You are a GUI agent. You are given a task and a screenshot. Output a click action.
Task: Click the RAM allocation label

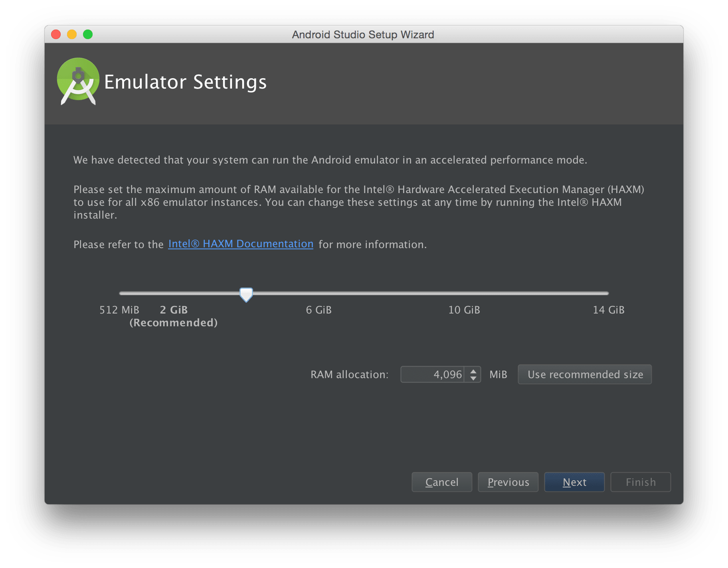(349, 375)
